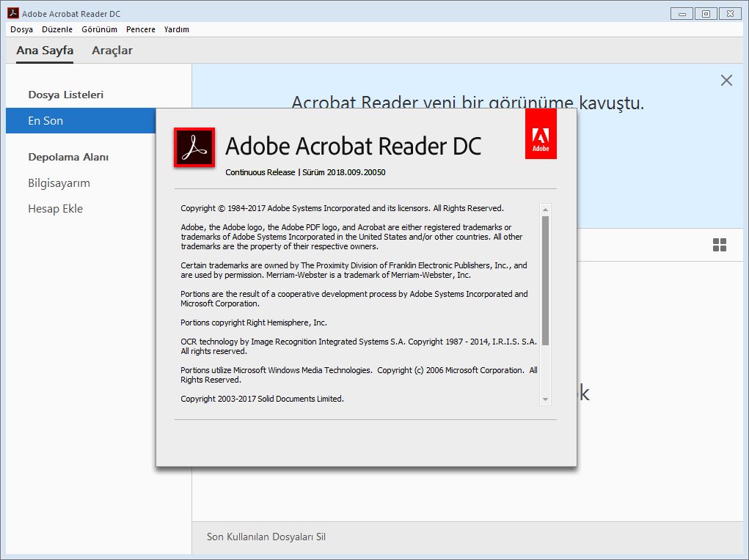The image size is (749, 560).
Task: Click the Acrobat icon in title bar
Action: 13,13
